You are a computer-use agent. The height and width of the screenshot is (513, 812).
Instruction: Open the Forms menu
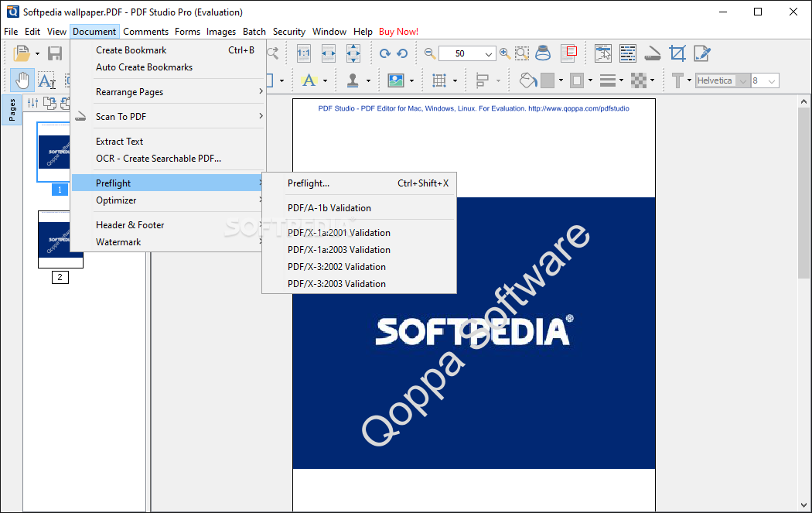pyautogui.click(x=187, y=32)
